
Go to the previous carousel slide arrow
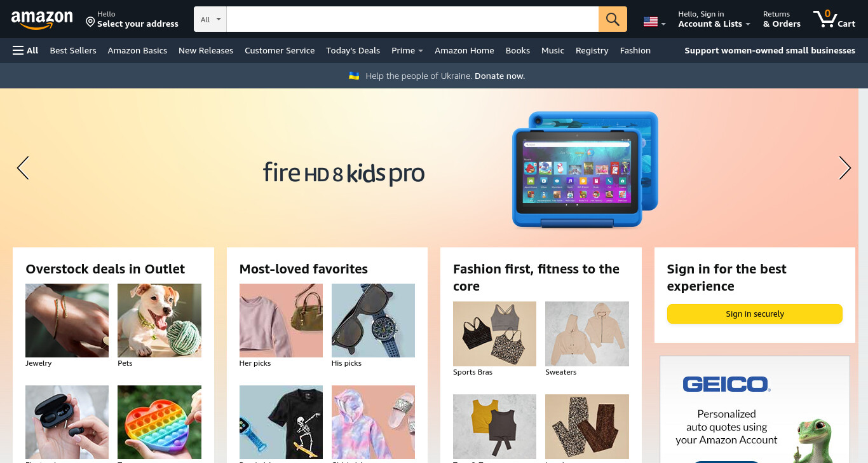pos(23,168)
